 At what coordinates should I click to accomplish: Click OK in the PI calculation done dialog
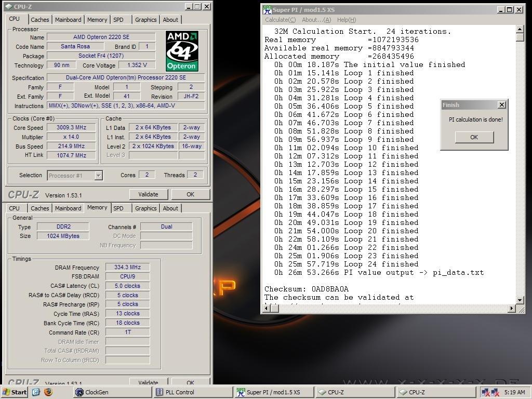pos(474,137)
